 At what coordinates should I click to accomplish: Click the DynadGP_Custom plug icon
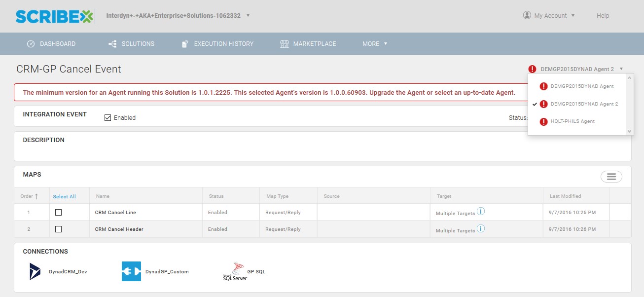tap(131, 271)
